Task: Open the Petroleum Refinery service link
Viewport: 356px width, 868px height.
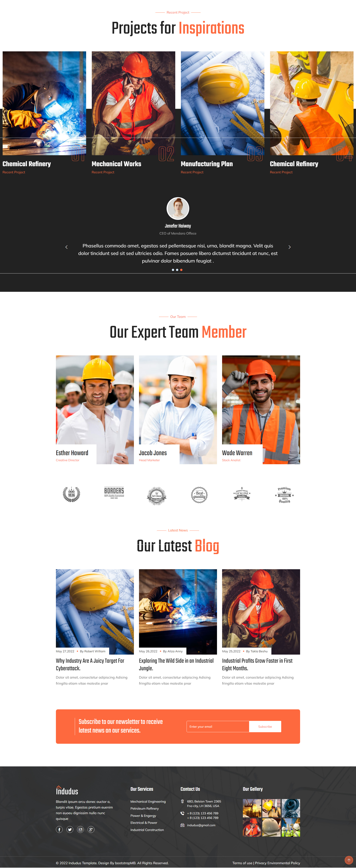Action: point(144,808)
